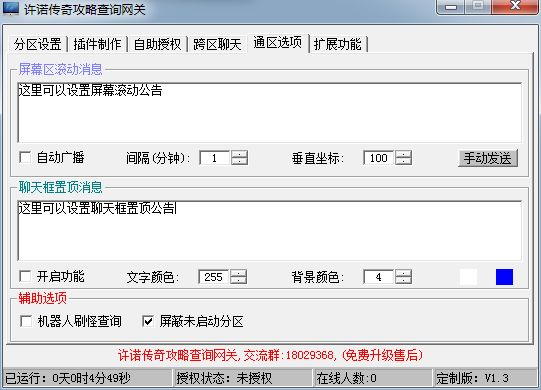
Task: Decrease the 垂直坐标 spinner value
Action: 403,162
